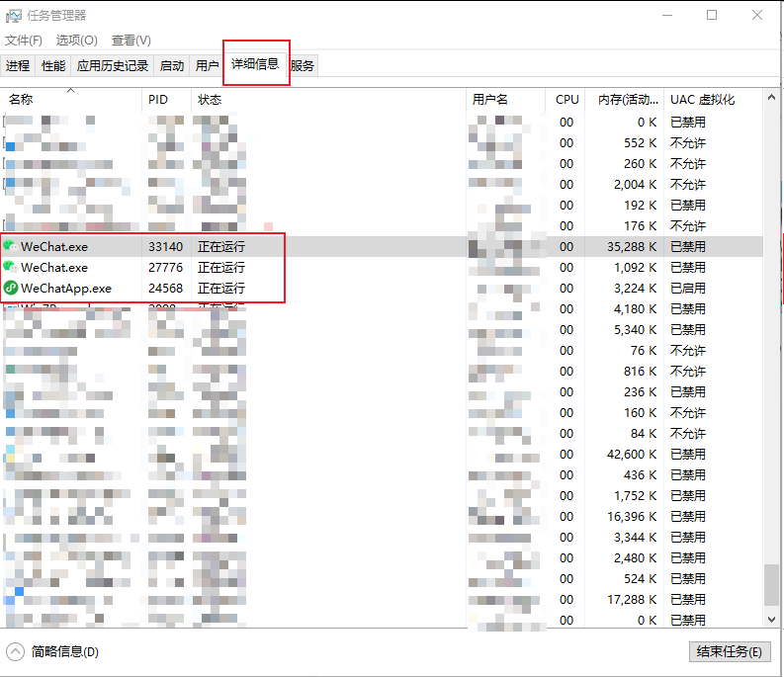Open the 查看(V) menu
The height and width of the screenshot is (677, 784).
131,40
